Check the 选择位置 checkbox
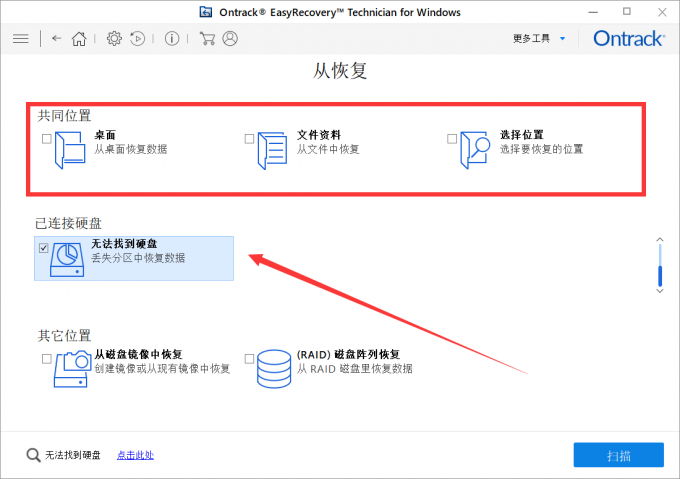680x479 pixels. tap(452, 139)
